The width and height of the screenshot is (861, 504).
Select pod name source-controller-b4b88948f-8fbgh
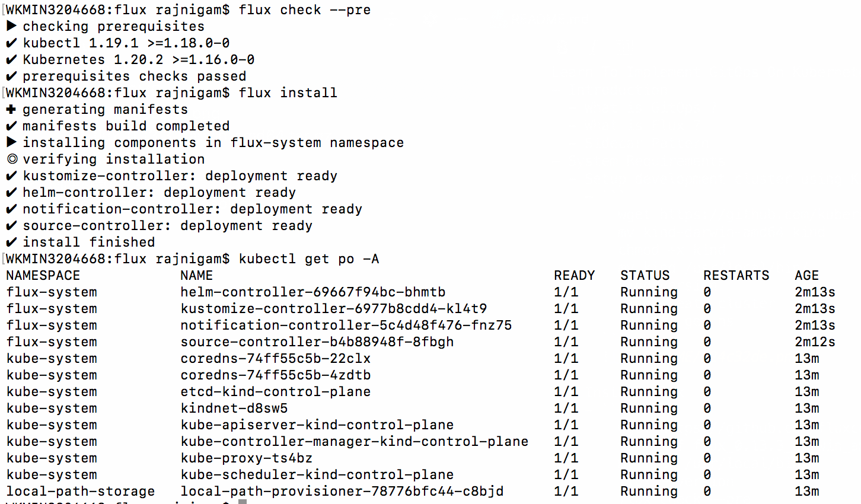tap(317, 342)
